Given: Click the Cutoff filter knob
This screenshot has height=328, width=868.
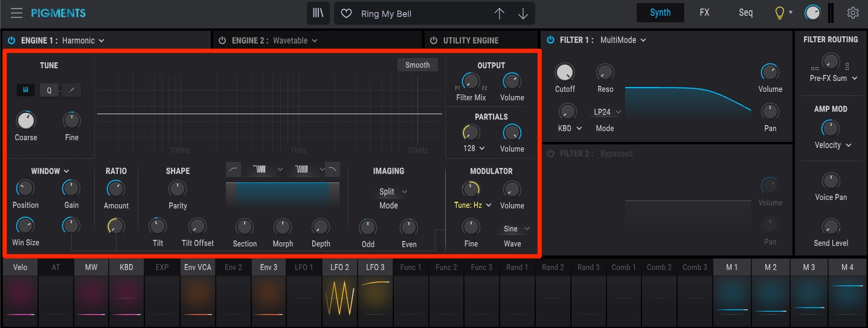Looking at the screenshot, I should pyautogui.click(x=565, y=72).
